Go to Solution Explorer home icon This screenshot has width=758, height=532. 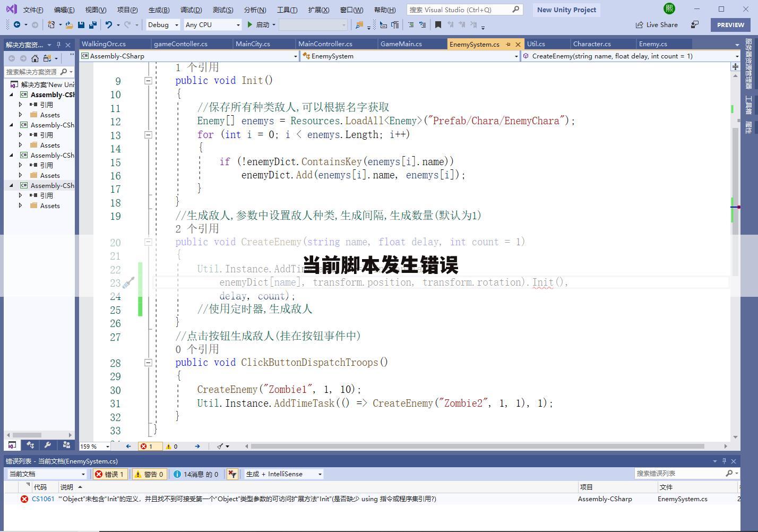pyautogui.click(x=35, y=58)
